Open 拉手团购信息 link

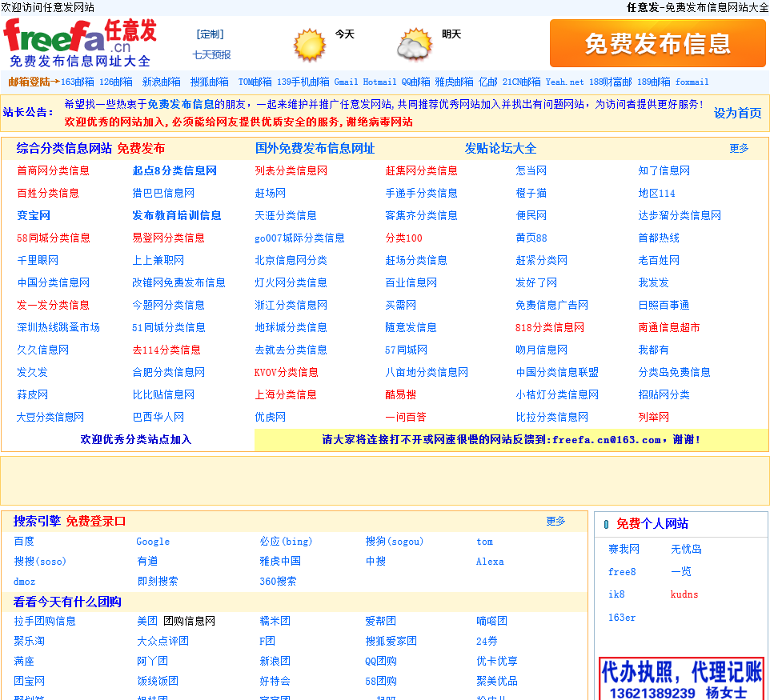tap(45, 622)
